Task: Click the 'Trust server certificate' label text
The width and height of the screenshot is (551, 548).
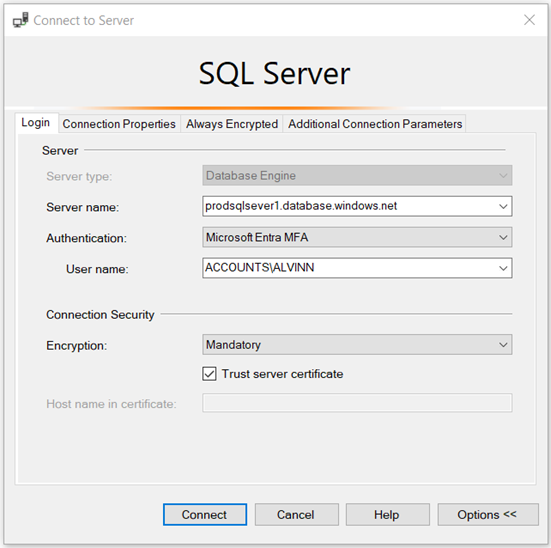Action: coord(282,374)
